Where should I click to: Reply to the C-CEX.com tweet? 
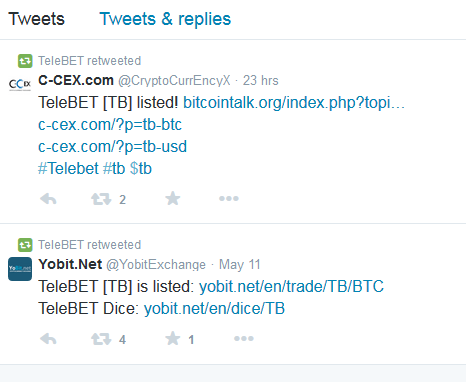tap(48, 199)
